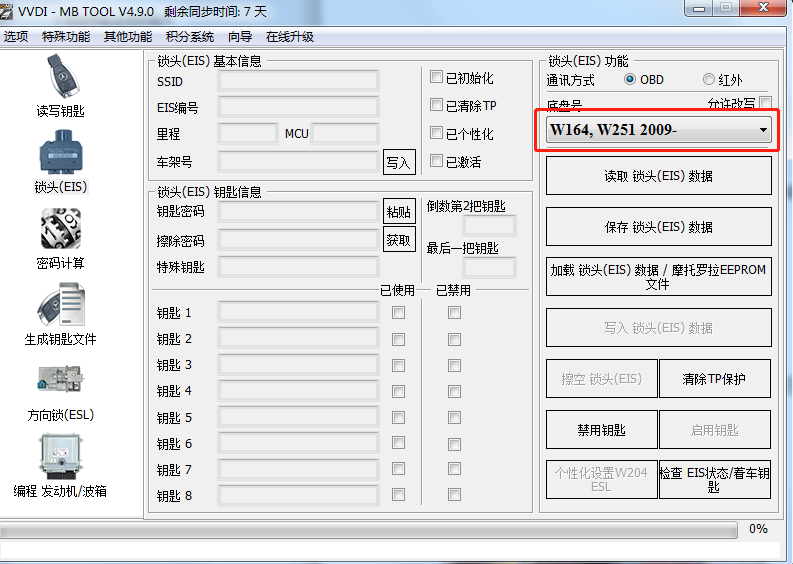Viewport: 793px width, 564px height.
Task: Enable the 已初始化 checkbox
Action: [x=436, y=77]
